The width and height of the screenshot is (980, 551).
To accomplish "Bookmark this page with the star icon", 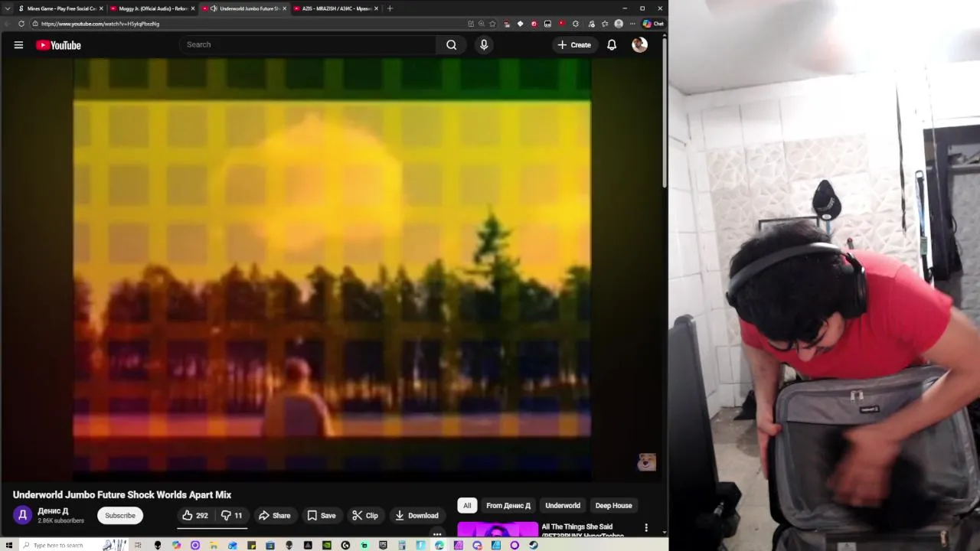I will [492, 24].
